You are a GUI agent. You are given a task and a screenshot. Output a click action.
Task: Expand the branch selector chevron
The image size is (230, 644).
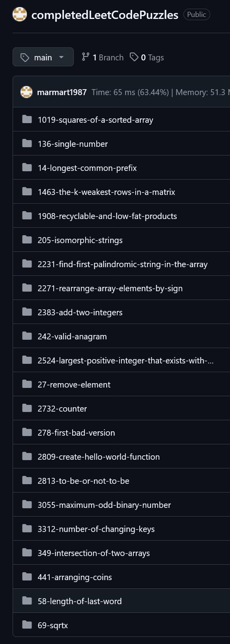[x=62, y=57]
